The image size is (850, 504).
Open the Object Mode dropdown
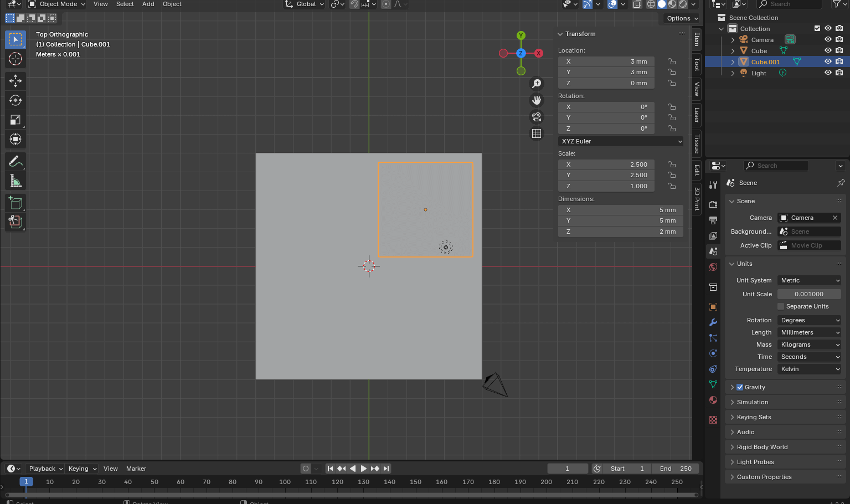click(x=57, y=4)
